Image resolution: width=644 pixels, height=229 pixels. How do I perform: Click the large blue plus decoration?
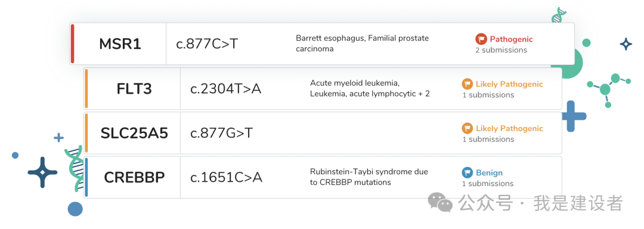574,116
